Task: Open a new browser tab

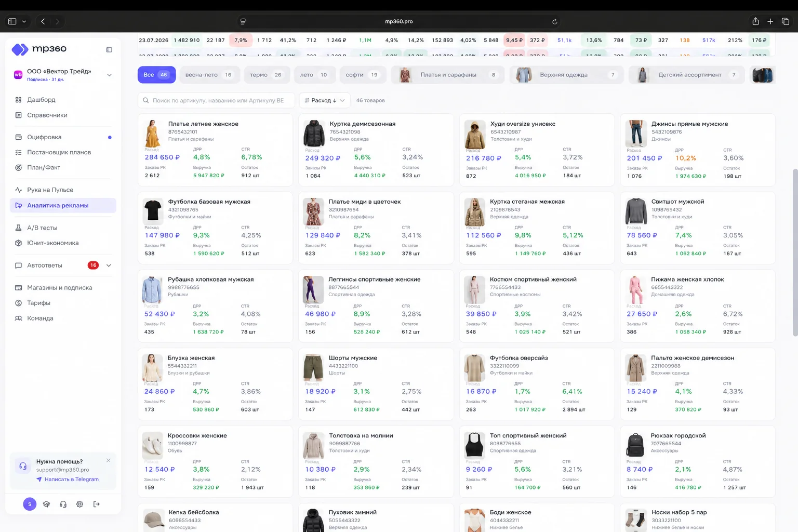Action: [770, 21]
